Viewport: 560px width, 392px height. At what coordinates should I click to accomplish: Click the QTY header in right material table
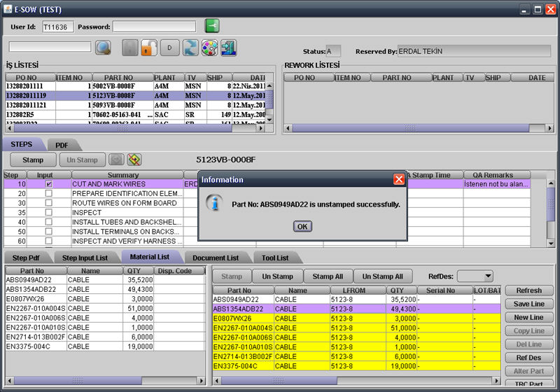coord(401,290)
